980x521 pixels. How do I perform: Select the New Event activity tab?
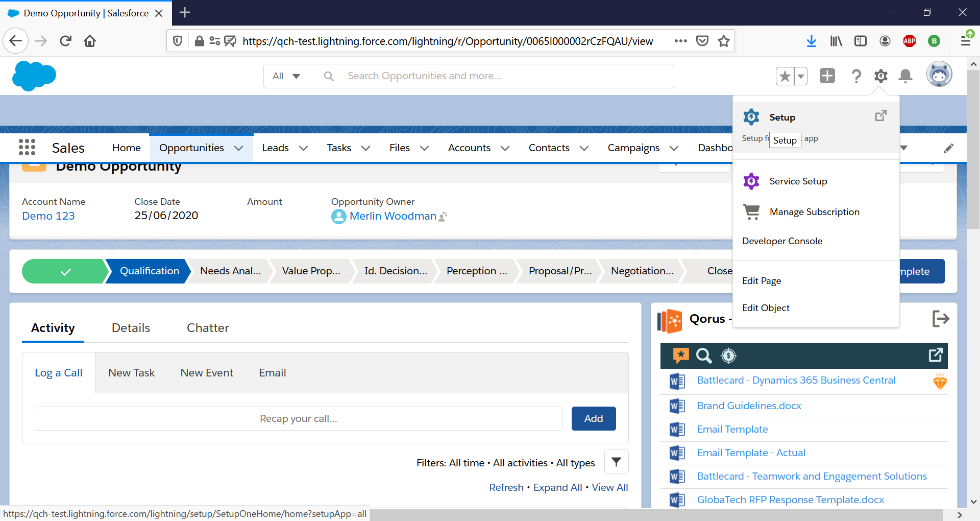[x=207, y=373]
